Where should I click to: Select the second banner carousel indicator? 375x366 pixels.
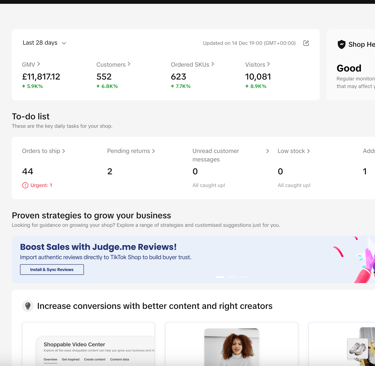232,277
